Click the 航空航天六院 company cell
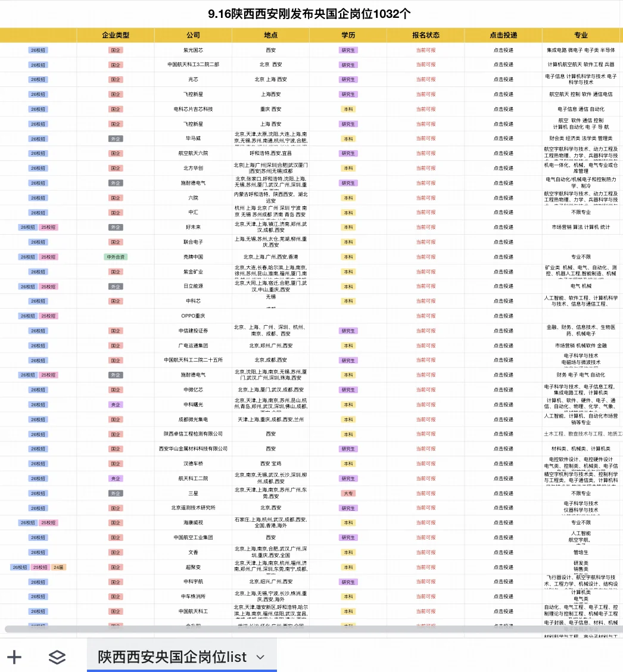The width and height of the screenshot is (623, 672). click(x=193, y=153)
